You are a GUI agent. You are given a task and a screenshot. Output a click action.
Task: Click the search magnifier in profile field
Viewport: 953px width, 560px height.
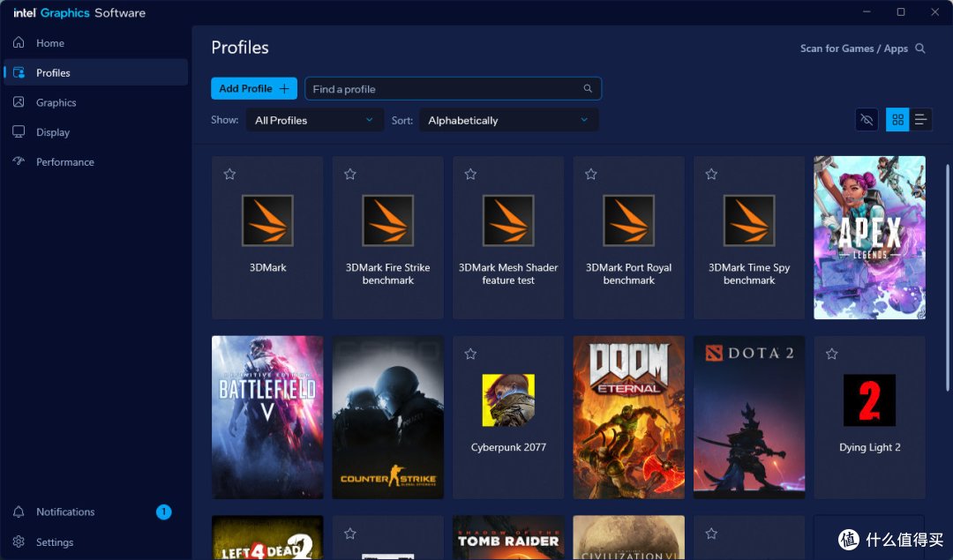coord(588,89)
